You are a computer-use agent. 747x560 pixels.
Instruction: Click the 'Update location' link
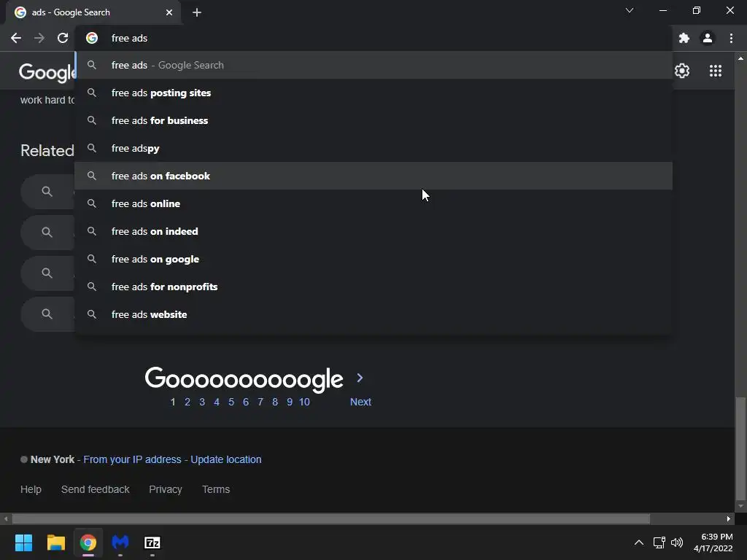(226, 459)
